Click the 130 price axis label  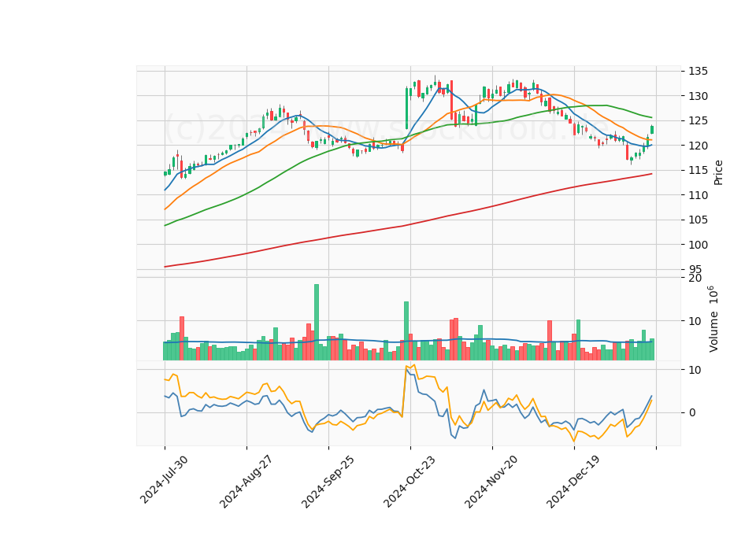point(698,96)
